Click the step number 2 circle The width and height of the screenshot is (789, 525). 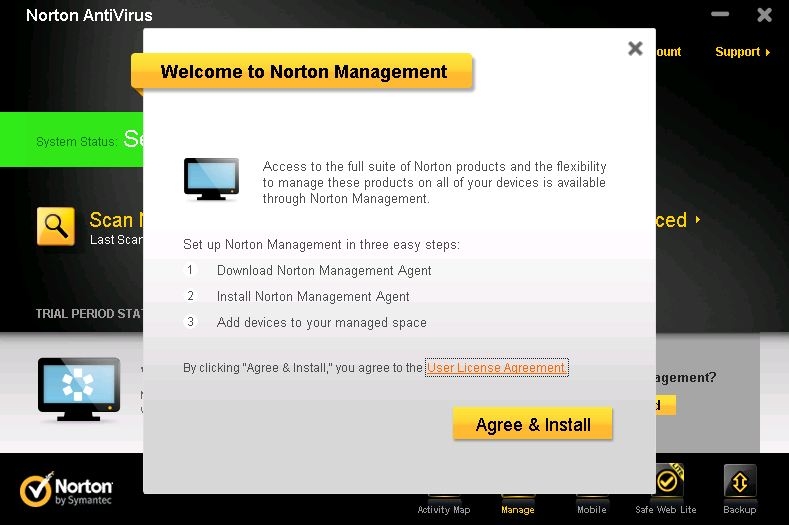click(190, 296)
